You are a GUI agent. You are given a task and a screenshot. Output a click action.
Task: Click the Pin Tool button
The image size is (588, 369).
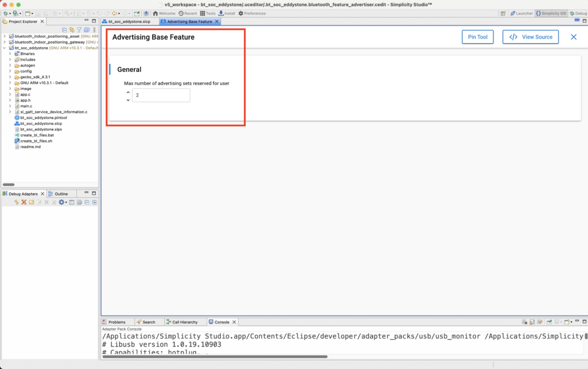[x=477, y=37]
